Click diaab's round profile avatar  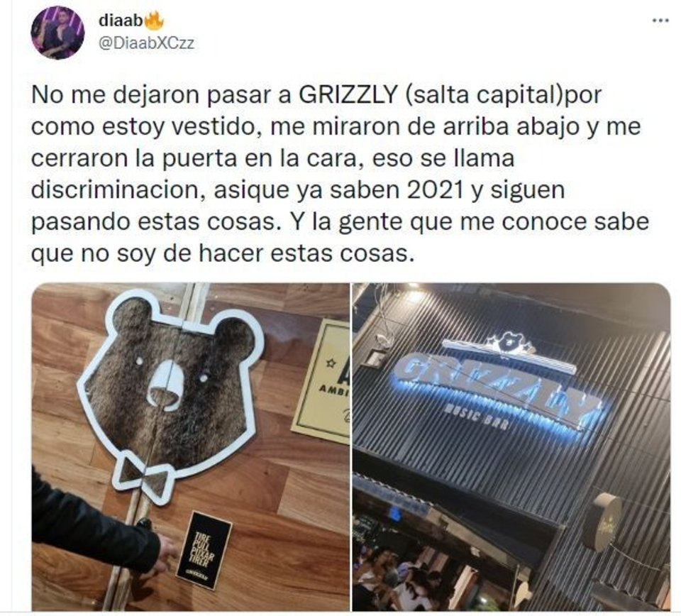click(57, 32)
